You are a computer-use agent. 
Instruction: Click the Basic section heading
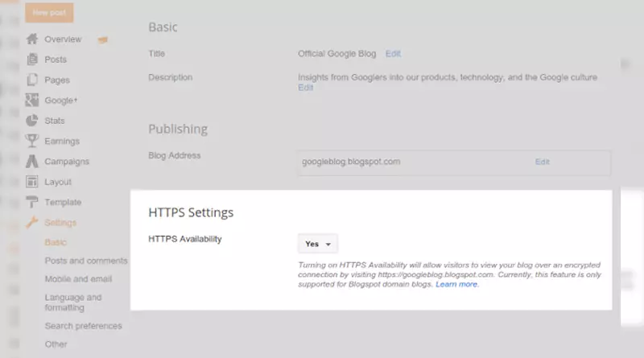[163, 27]
